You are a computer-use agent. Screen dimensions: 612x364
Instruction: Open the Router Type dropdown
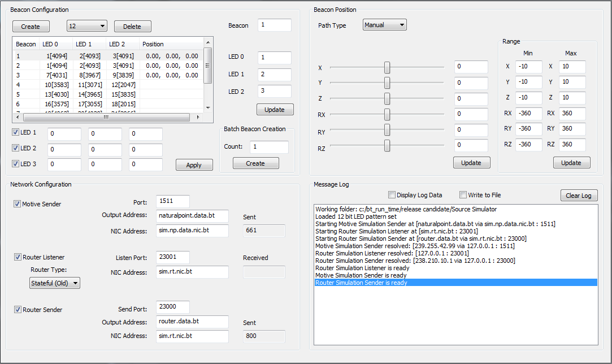pos(55,283)
